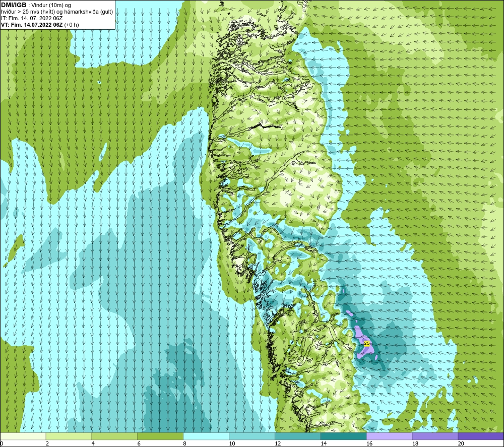Click the 2–4 m/s light green swatch
The height and width of the screenshot is (447, 504).
tap(69, 436)
